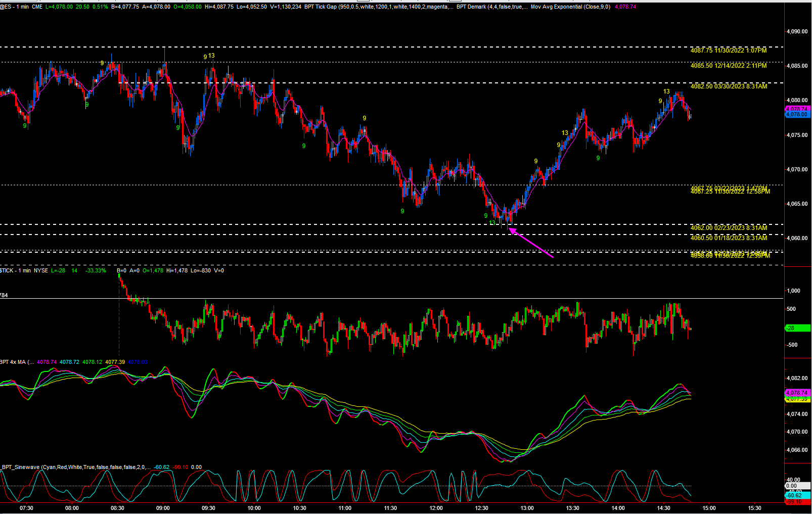The width and height of the screenshot is (812, 514).
Task: Click the 4082.50 03/30/2023 level label
Action: pos(728,86)
